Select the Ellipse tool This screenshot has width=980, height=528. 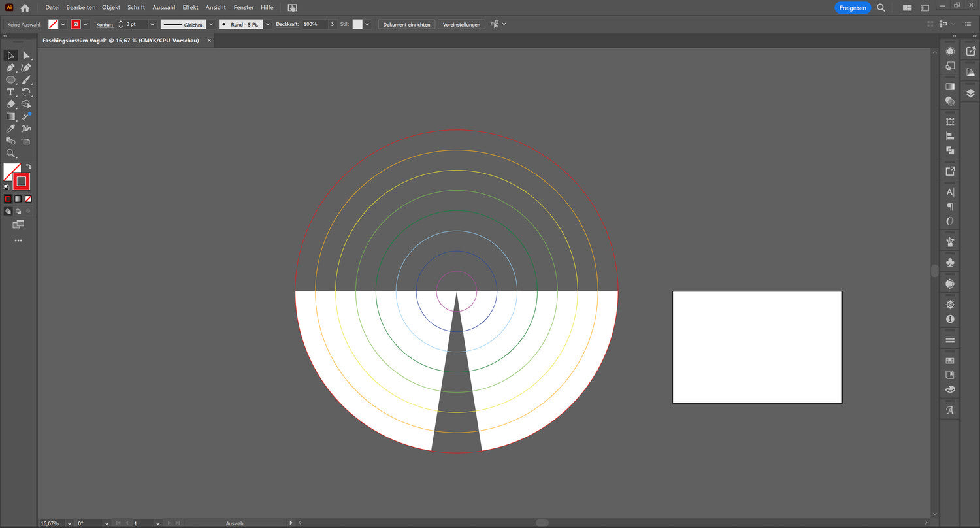click(10, 80)
